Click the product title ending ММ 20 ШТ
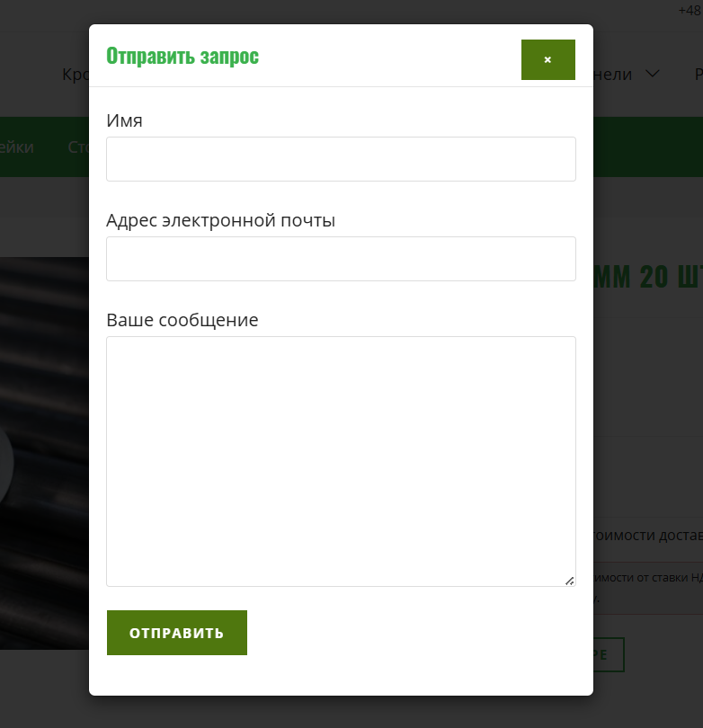Viewport: 703px width, 728px height. (x=648, y=277)
